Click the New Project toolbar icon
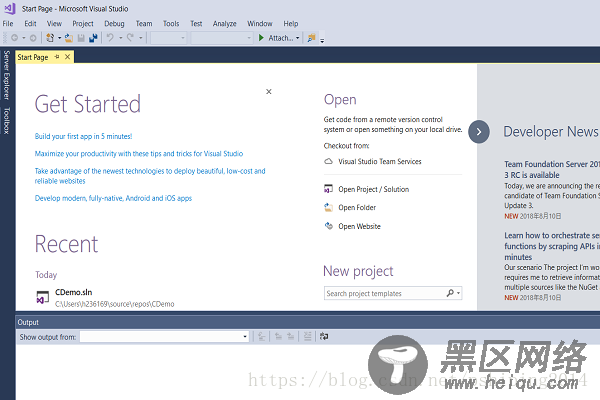Image resolution: width=600 pixels, height=400 pixels. 50,38
